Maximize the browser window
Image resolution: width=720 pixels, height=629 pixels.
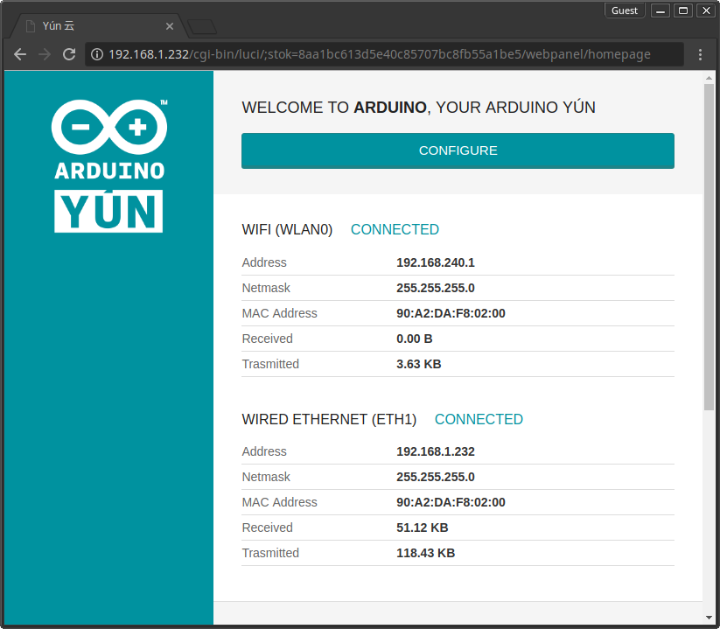pyautogui.click(x=683, y=10)
